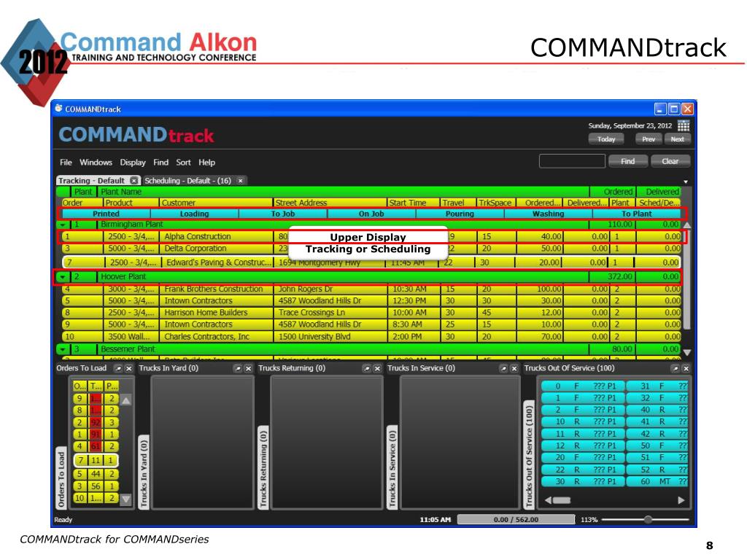Click the Loading status column header
The image size is (747, 560).
[194, 214]
